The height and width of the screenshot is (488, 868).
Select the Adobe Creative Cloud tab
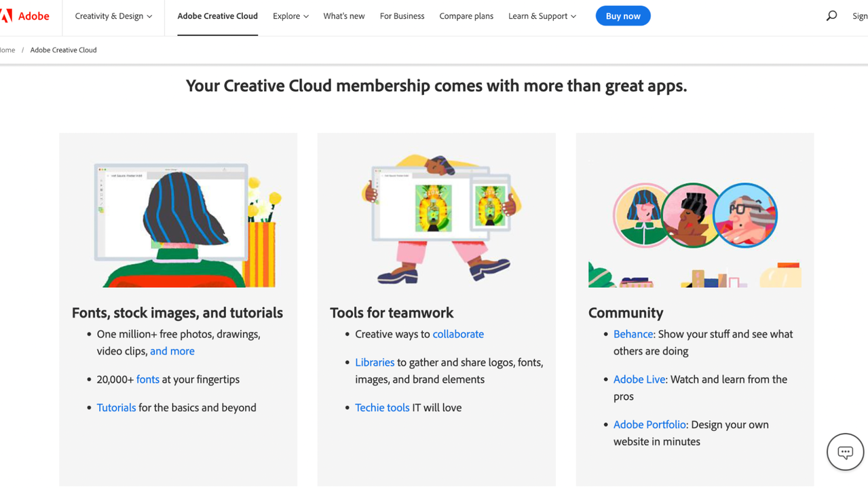217,16
